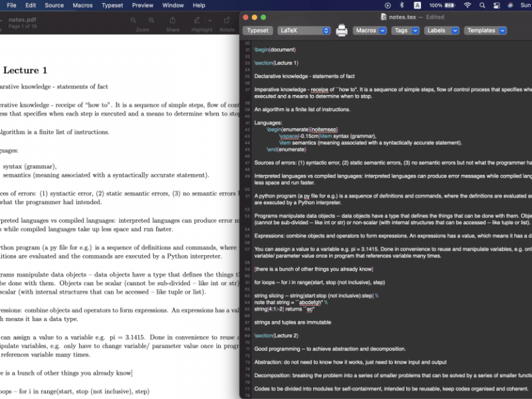
Task: Open the Window menu
Action: 173,5
